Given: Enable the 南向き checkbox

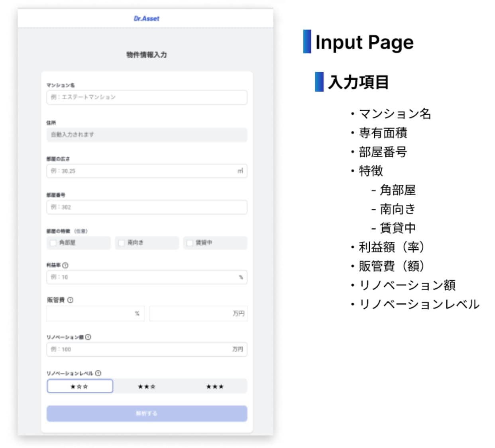Looking at the screenshot, I should coord(122,243).
